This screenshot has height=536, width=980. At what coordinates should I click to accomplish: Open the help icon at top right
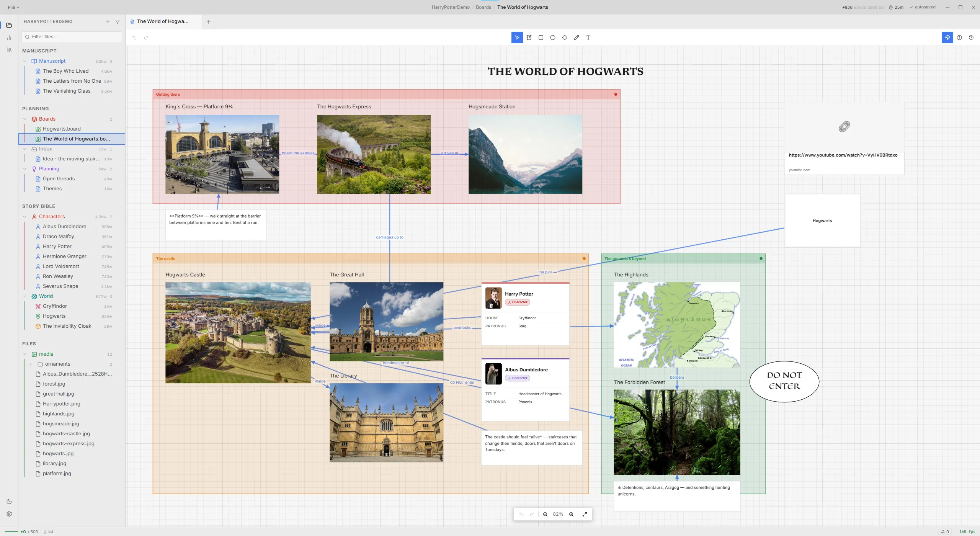point(959,38)
